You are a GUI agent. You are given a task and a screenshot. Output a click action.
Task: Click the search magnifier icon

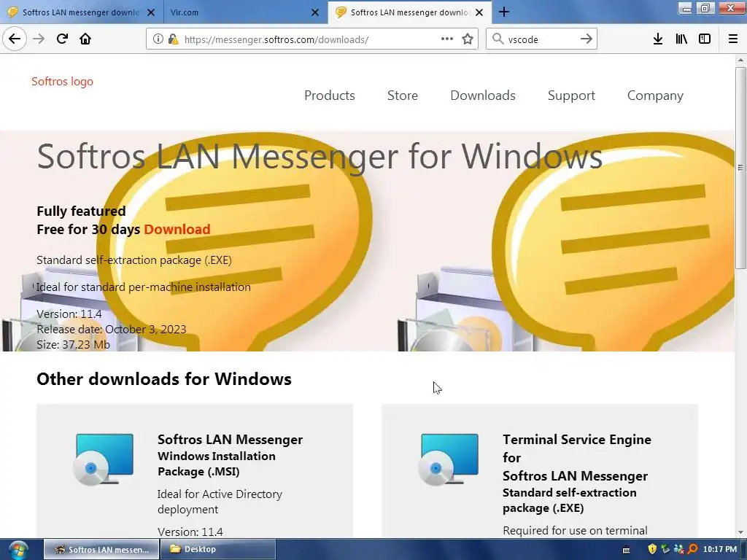point(498,39)
